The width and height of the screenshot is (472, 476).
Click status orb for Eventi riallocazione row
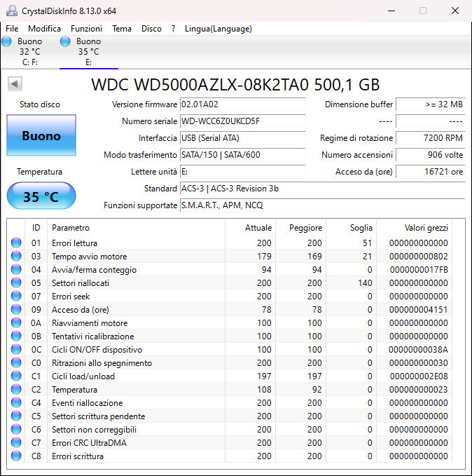pyautogui.click(x=16, y=403)
